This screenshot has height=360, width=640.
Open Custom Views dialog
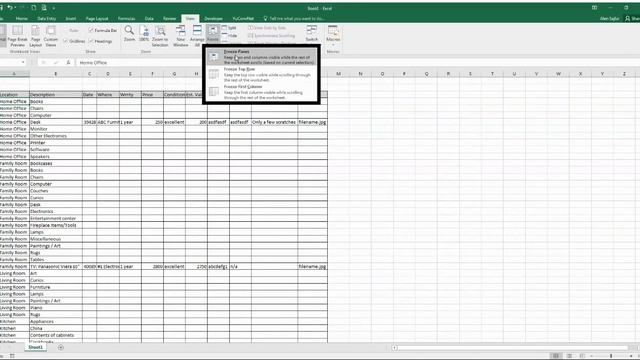[51, 36]
